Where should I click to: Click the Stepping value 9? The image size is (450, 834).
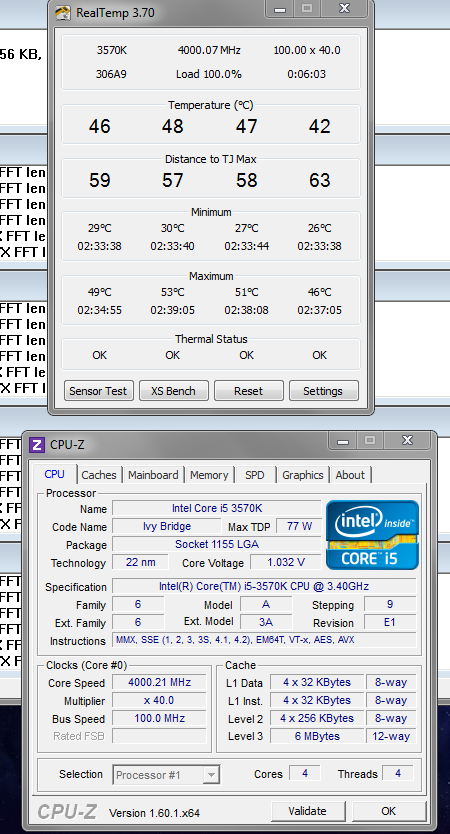(390, 604)
